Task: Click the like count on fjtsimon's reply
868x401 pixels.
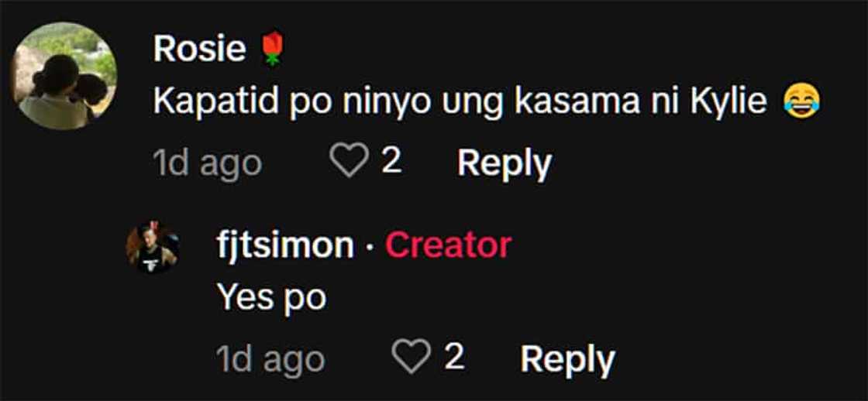Action: [454, 356]
